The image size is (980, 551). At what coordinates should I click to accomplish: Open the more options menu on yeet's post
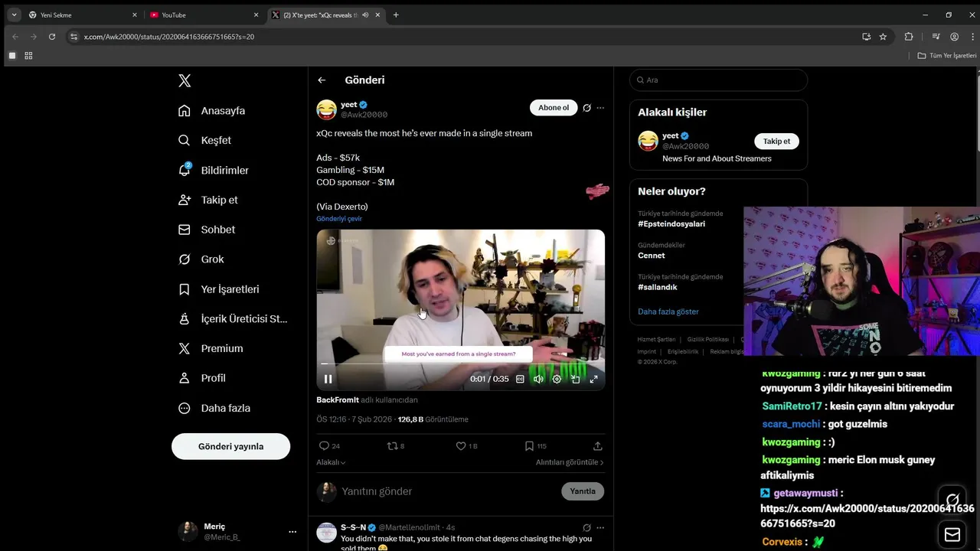tap(600, 108)
